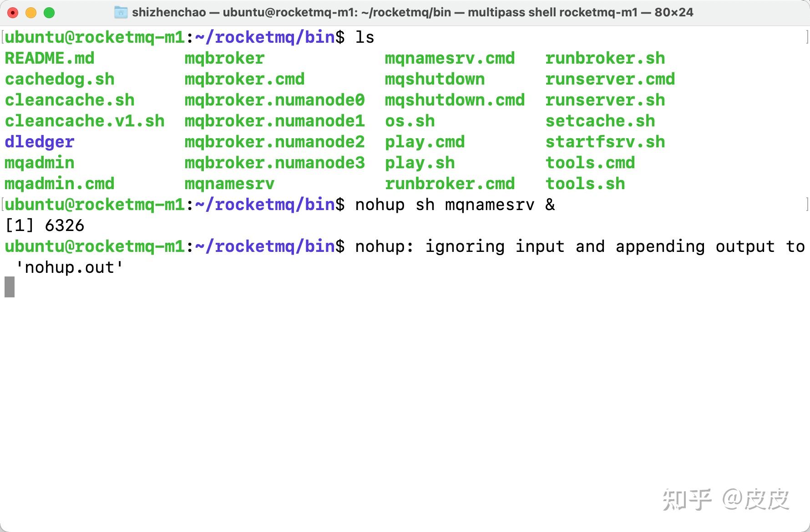Select the mqnamesrv script name
This screenshot has height=532, width=810.
[x=229, y=183]
